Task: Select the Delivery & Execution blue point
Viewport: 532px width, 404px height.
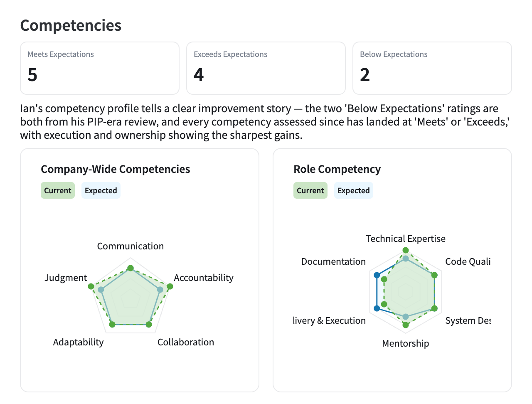Action: pyautogui.click(x=377, y=308)
